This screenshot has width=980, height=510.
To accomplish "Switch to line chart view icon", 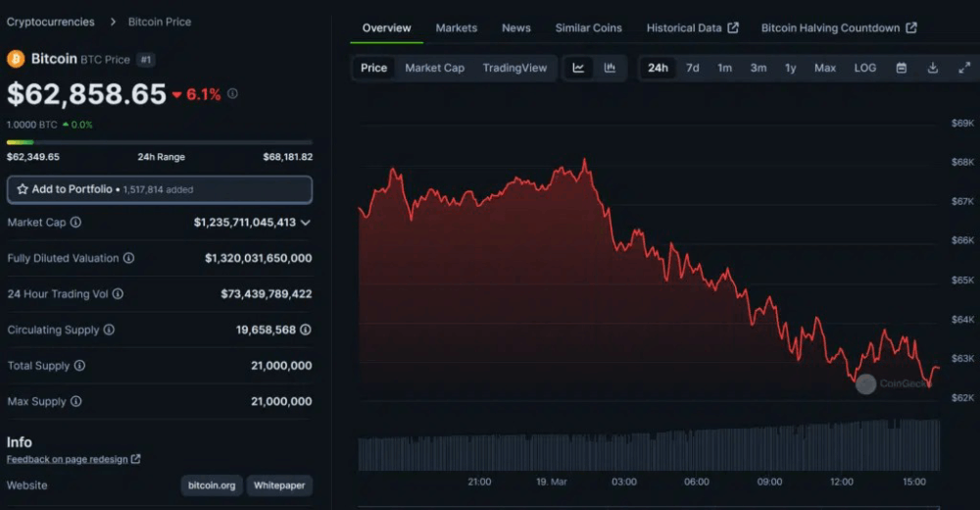I will pos(578,68).
